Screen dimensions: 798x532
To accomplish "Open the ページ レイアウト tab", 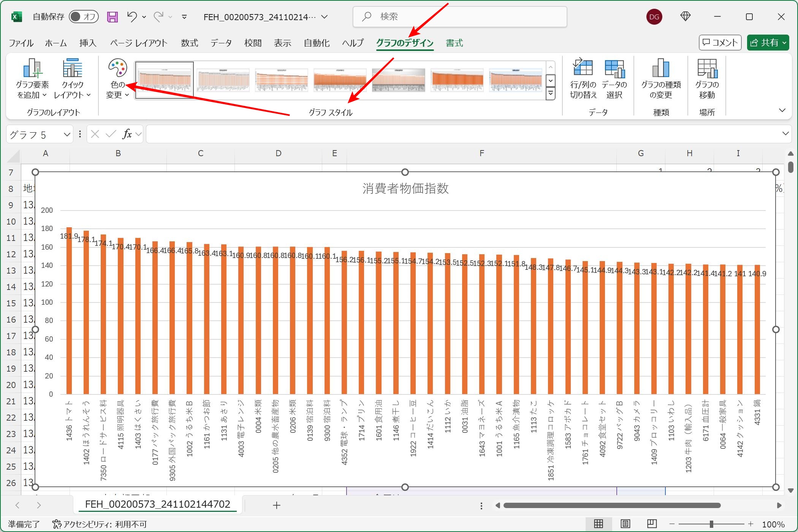I will 139,43.
